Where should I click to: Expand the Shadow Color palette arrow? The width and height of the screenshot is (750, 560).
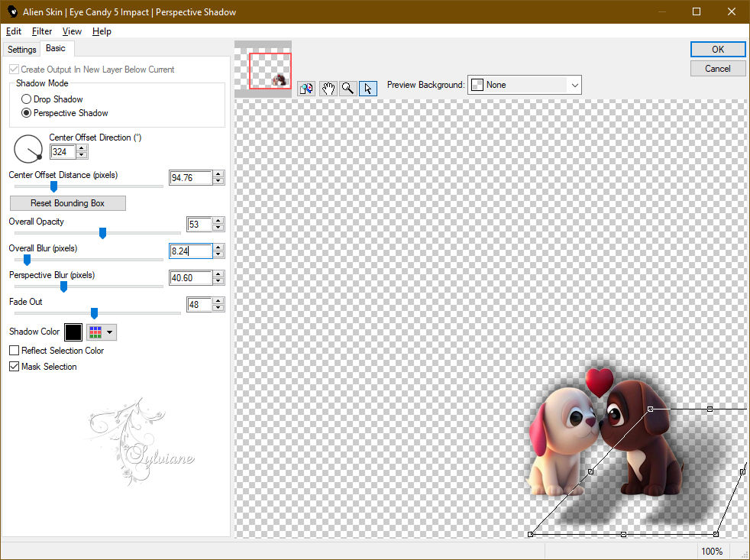[x=109, y=332]
